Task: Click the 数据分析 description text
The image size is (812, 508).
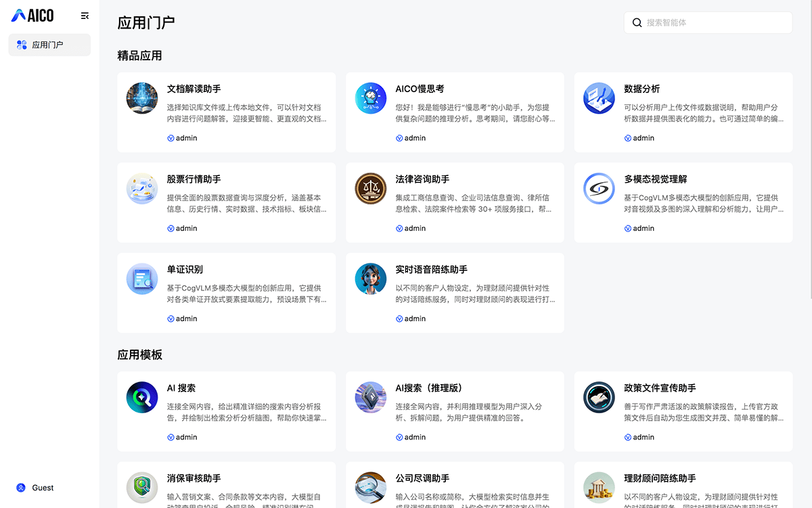Action: pos(704,113)
